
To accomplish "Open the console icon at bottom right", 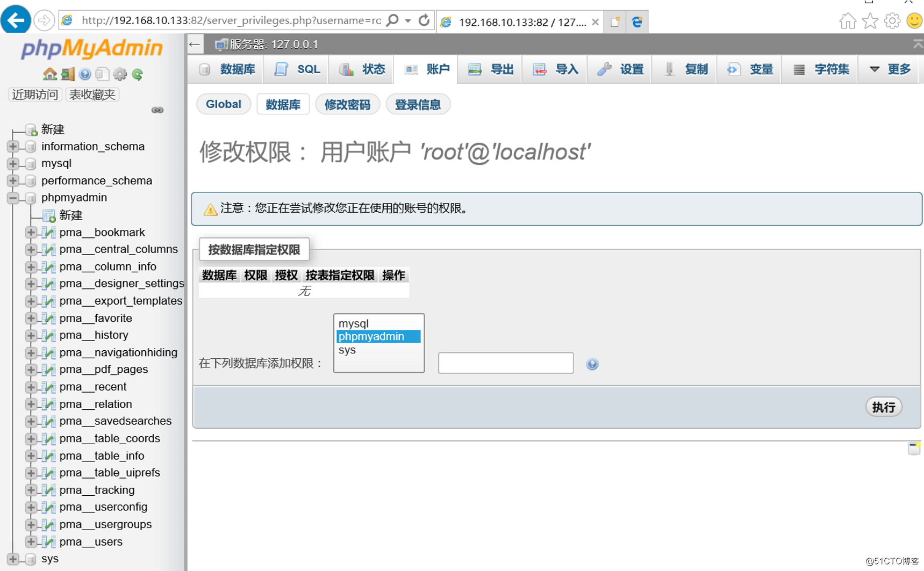I will (914, 448).
